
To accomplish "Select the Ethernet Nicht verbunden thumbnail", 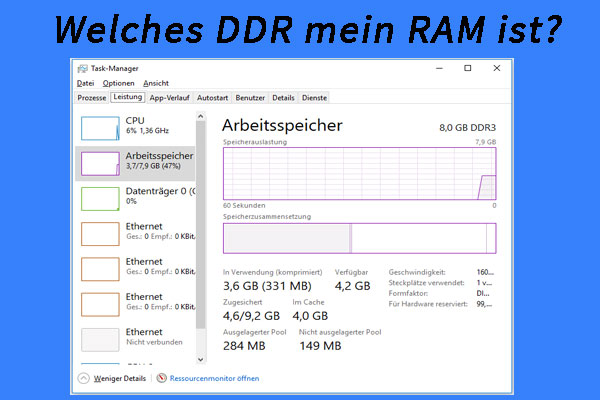I will 100,340.
